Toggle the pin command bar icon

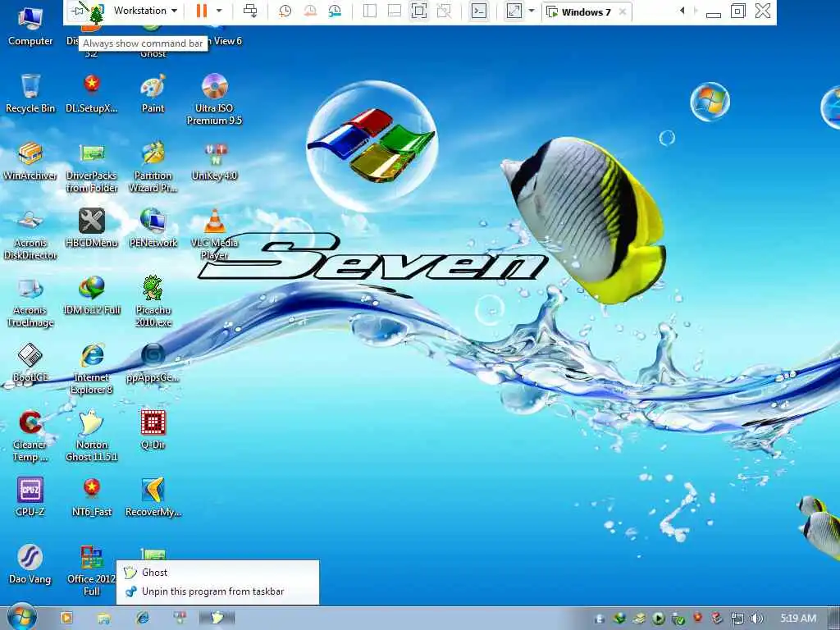coord(78,10)
